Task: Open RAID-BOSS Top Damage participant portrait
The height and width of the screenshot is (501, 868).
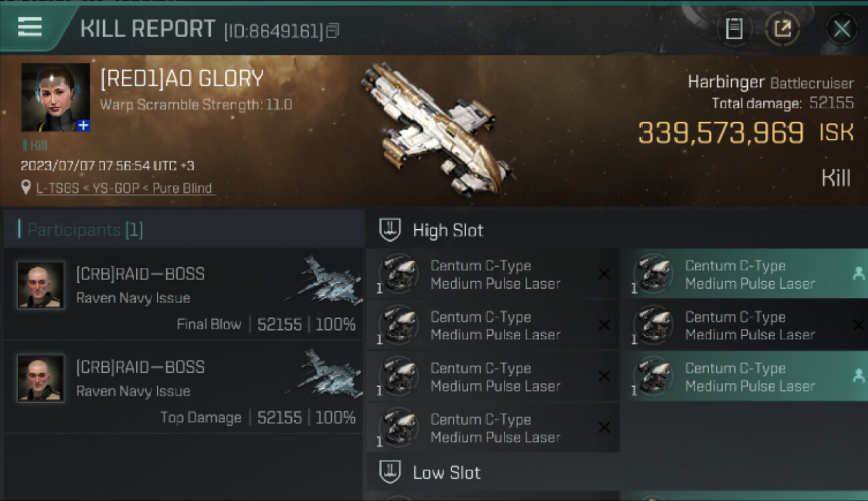Action: [x=41, y=378]
